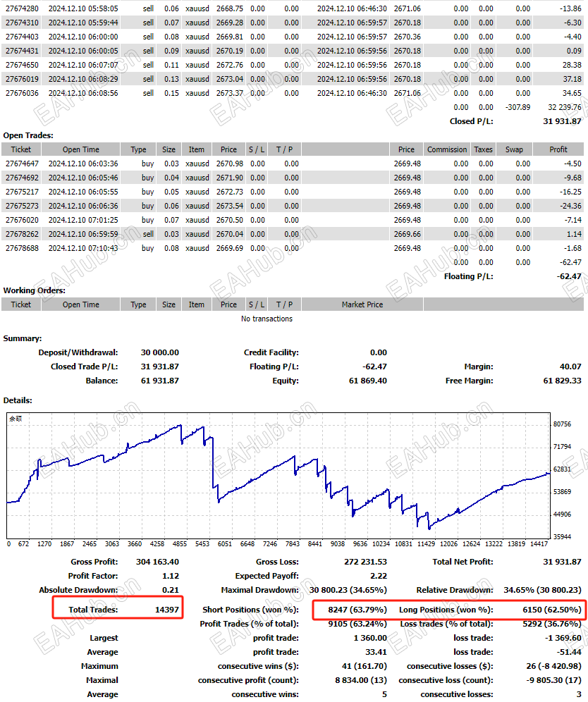Click the No transactions message
Screen dimensions: 588x702
coord(267,319)
